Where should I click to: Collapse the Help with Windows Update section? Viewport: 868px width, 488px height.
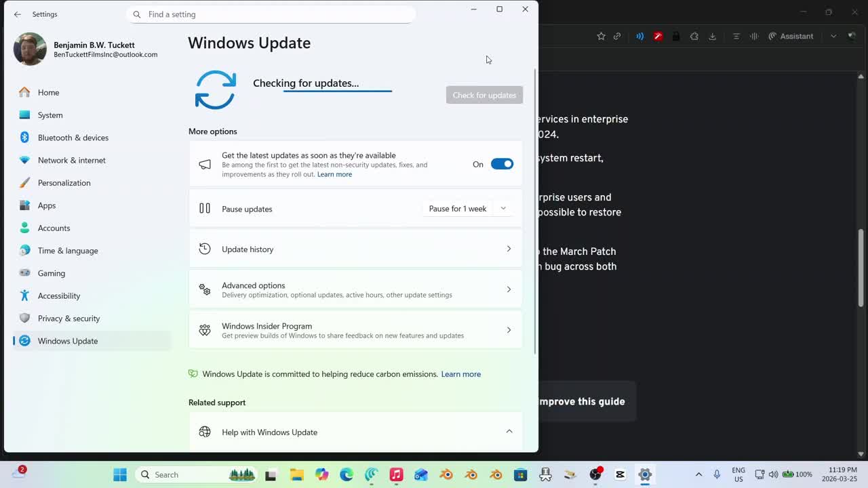[x=509, y=431]
